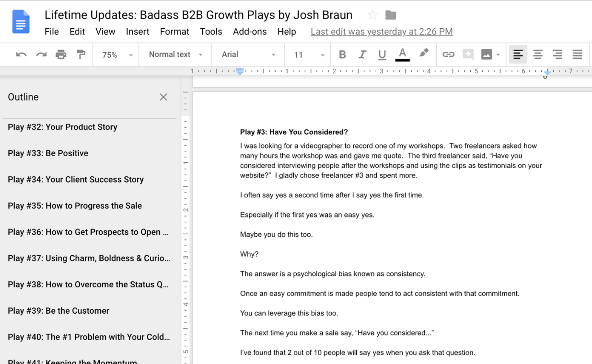Redo the last edit

[x=40, y=54]
